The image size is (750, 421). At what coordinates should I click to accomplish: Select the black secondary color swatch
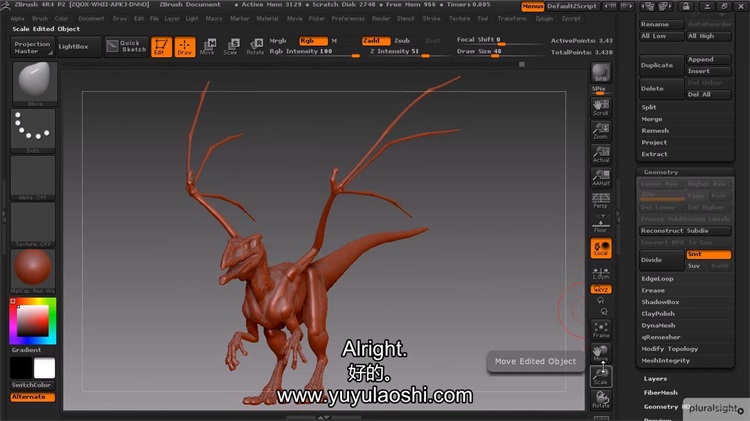(x=21, y=368)
